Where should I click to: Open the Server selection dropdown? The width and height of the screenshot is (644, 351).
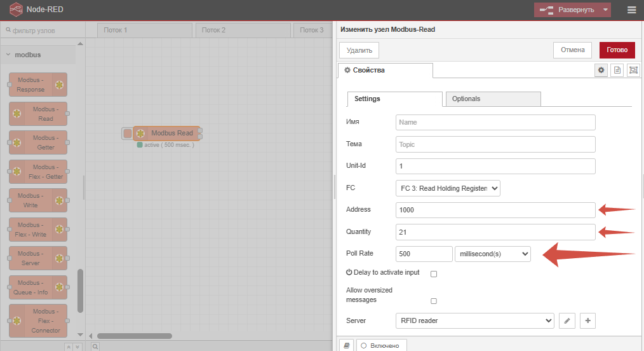(474, 321)
